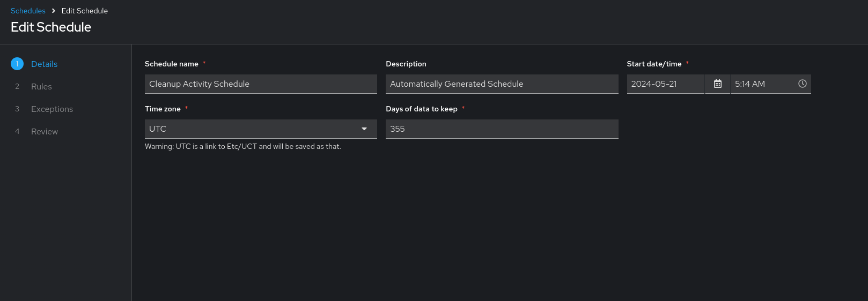
Task: Select the start date field showing 2024-05-21
Action: (665, 84)
